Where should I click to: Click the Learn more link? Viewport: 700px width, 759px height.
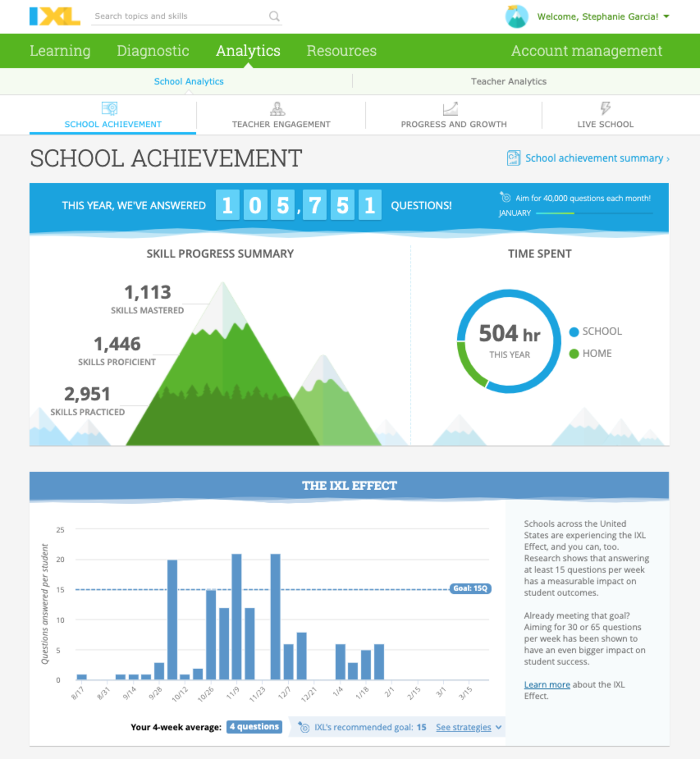pos(547,685)
